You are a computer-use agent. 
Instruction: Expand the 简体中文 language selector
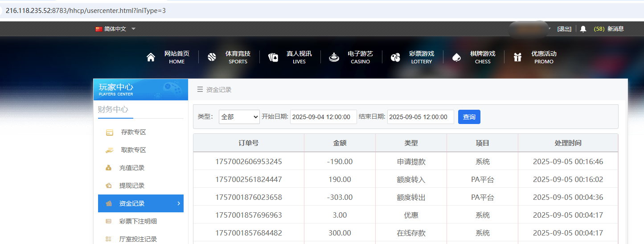[115, 29]
